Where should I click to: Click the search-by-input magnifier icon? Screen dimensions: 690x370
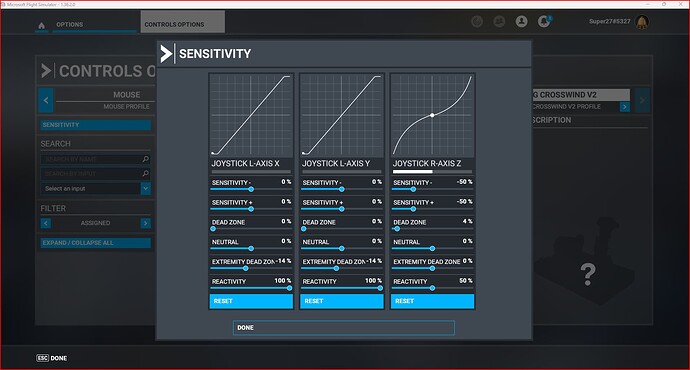pyautogui.click(x=146, y=174)
